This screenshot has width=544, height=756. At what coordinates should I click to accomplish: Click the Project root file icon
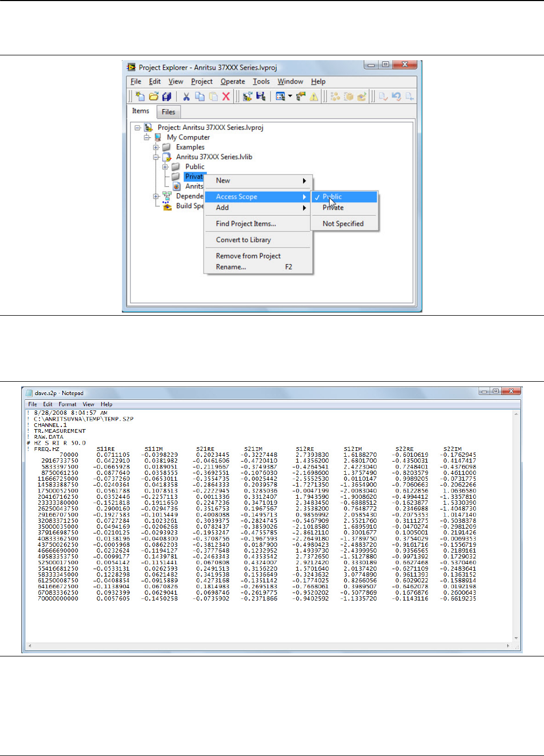coord(148,128)
